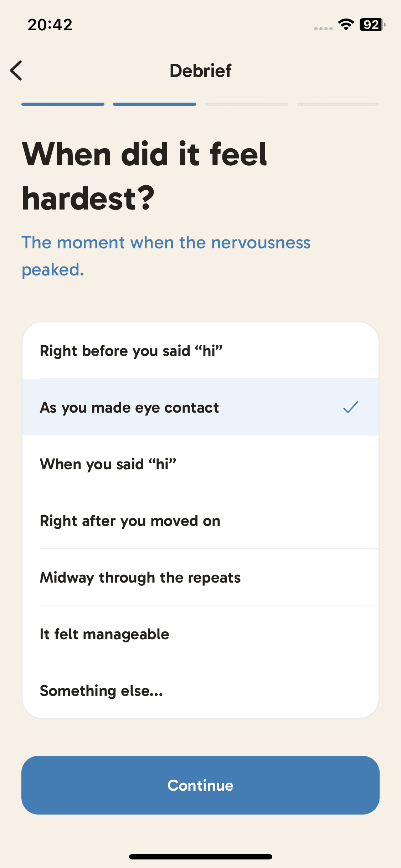Viewport: 401px width, 868px height.
Task: Tap the cellular signal dots
Action: pos(323,29)
